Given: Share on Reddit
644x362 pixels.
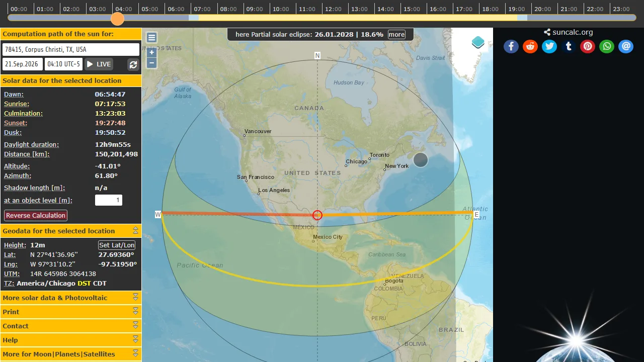Looking at the screenshot, I should 530,46.
